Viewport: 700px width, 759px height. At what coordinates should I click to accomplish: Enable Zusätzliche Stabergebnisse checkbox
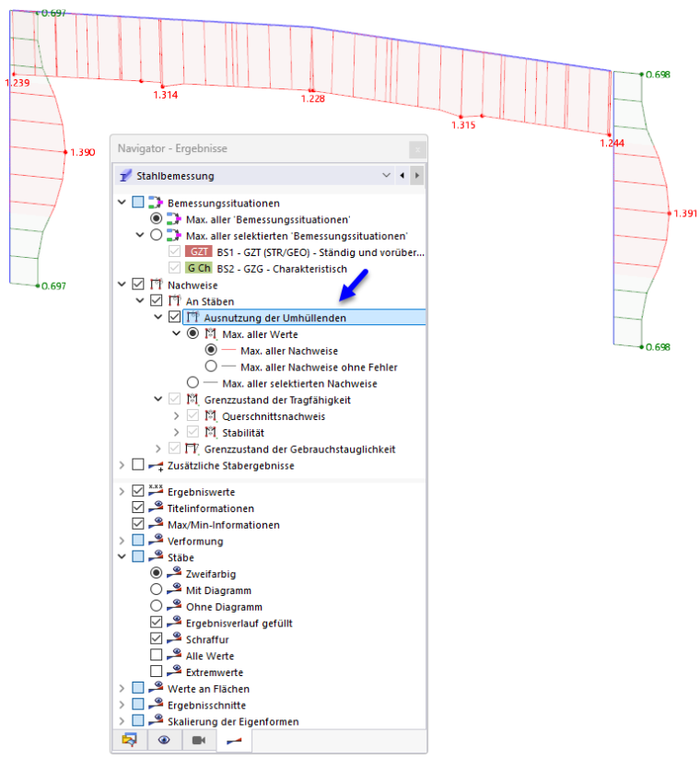coord(138,464)
